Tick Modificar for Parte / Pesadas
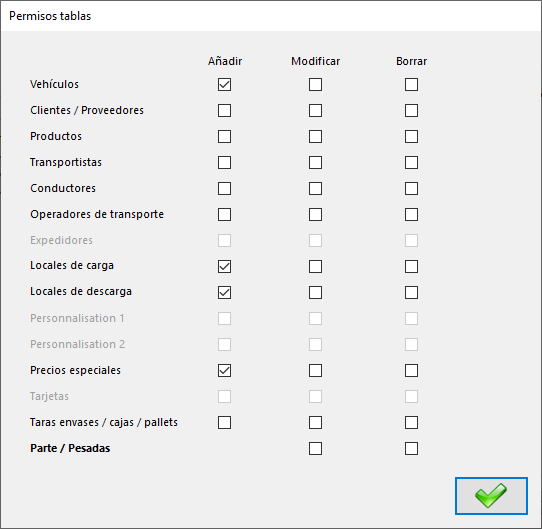The height and width of the screenshot is (529, 542). [315, 448]
